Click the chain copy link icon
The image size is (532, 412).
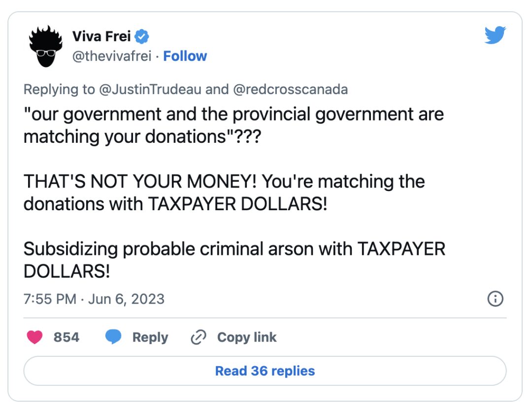click(x=199, y=337)
